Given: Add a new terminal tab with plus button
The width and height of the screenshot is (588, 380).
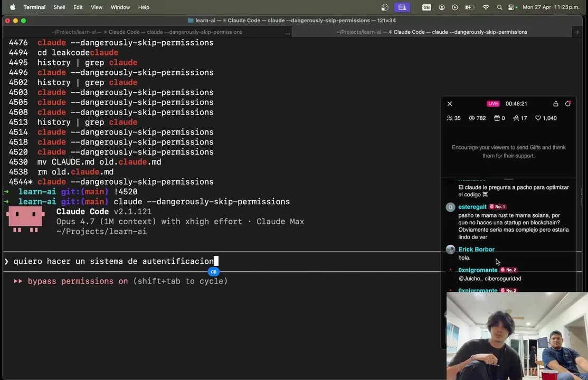Looking at the screenshot, I should pyautogui.click(x=577, y=32).
